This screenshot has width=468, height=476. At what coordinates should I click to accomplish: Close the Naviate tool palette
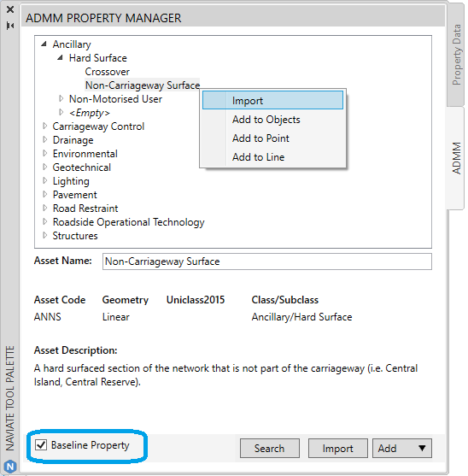click(10, 9)
